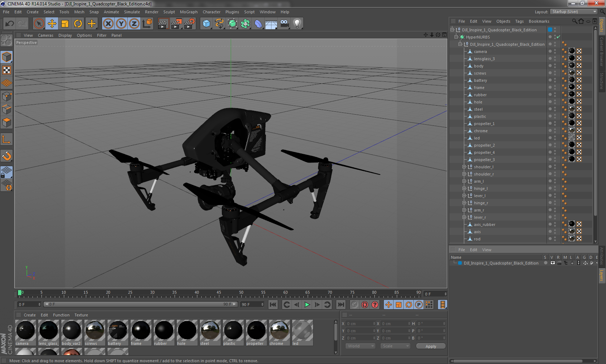606x364 pixels.
Task: Toggle snapping magnet icon
Action: [x=7, y=156]
